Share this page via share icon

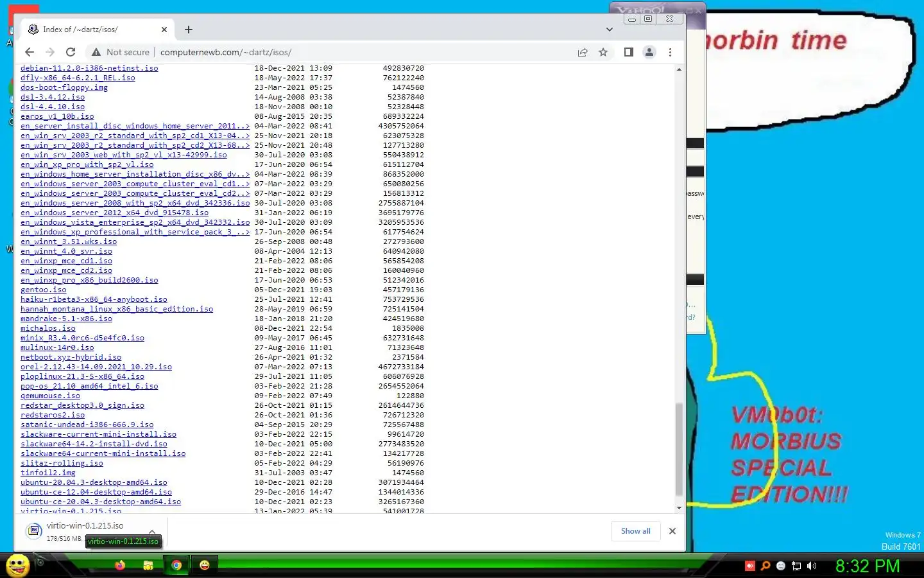[x=583, y=52]
